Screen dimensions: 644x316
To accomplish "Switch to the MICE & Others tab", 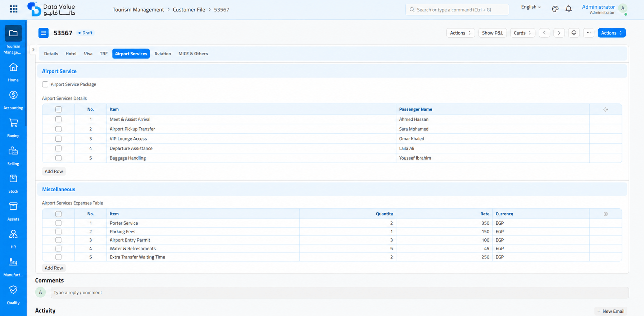I will click(x=193, y=54).
